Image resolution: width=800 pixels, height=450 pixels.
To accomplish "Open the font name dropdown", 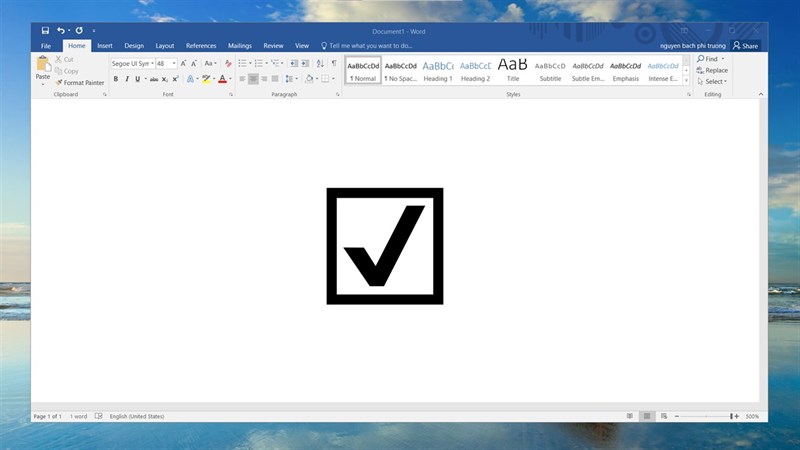I will click(151, 63).
